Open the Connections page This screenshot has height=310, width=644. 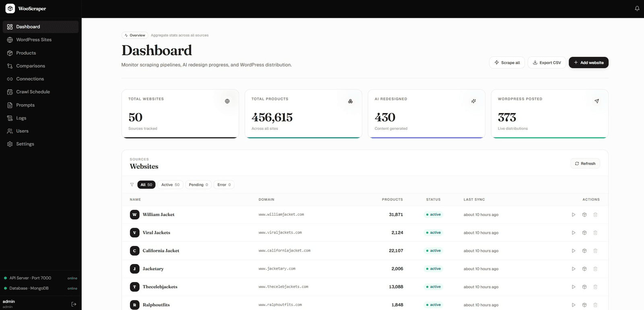coord(41,79)
